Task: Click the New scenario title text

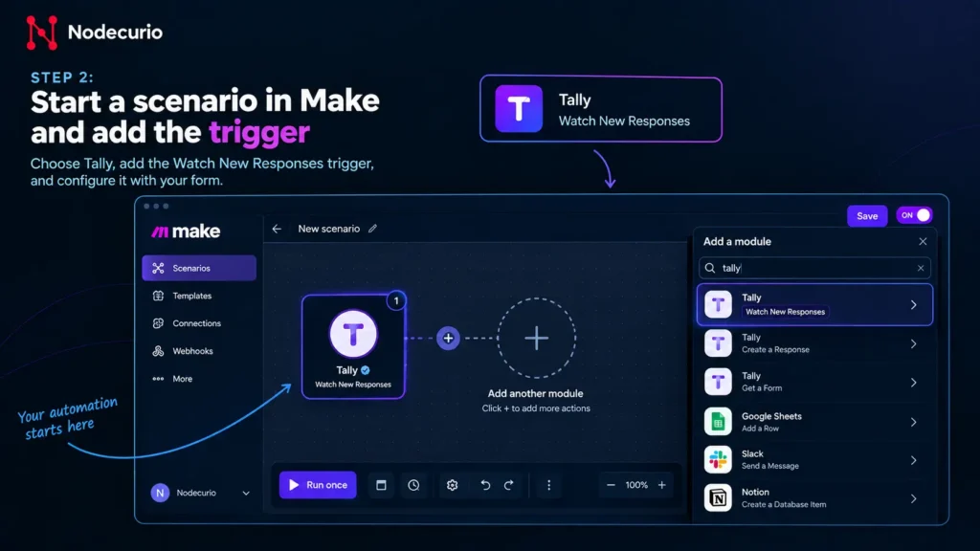Action: click(329, 229)
